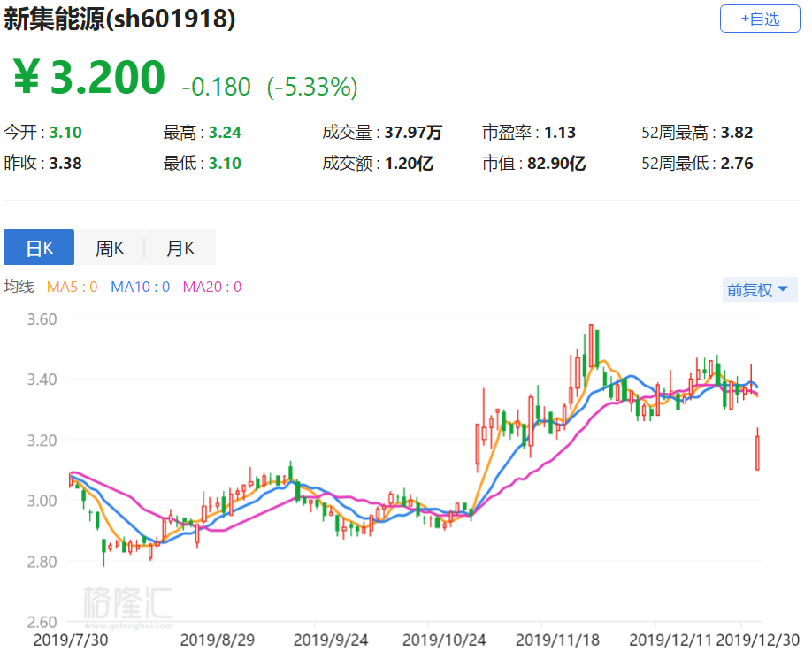Viewport: 812px width, 652px height.
Task: Switch to 周K weekly chart tab
Action: click(x=110, y=247)
